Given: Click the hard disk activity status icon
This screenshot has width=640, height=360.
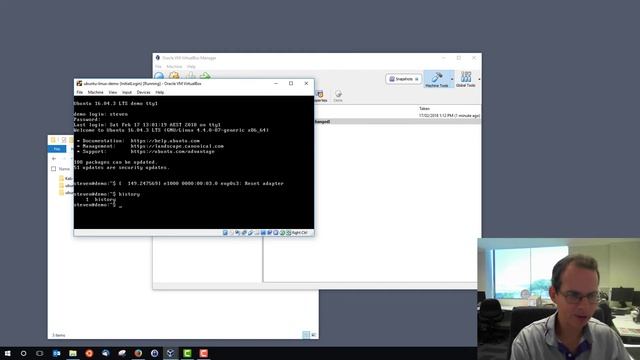Looking at the screenshot, I should coord(225,233).
